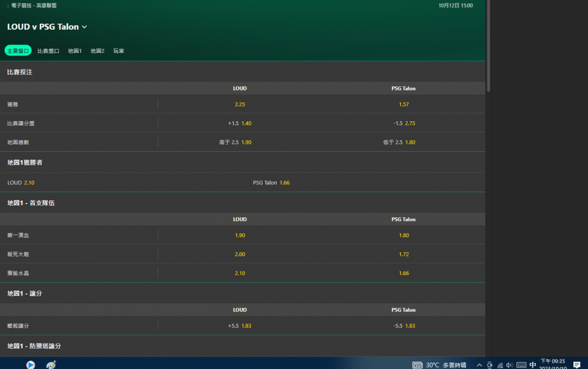Launch the Paint palette taskbar icon
Viewport: 588px width, 369px height.
click(x=51, y=365)
